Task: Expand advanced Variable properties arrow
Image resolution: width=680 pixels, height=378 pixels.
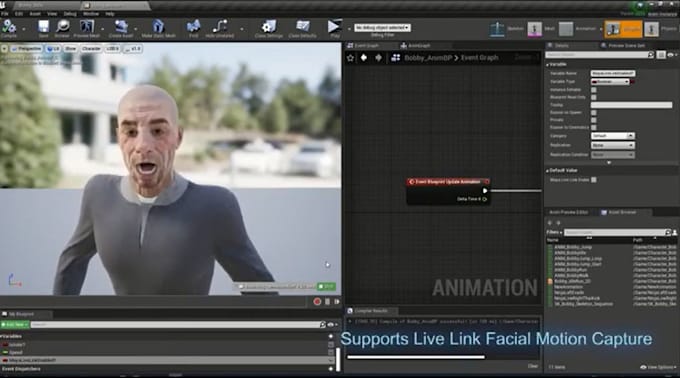Action: pyautogui.click(x=609, y=163)
